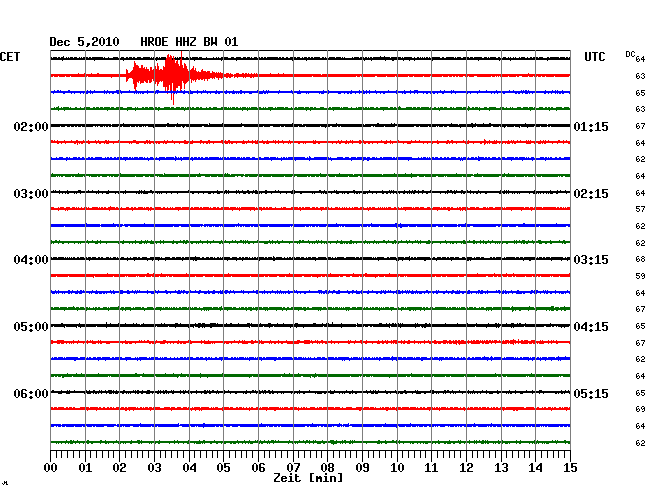Image resolution: width=650 pixels, height=494 pixels.
Task: Click the x-axis minute label "02"
Action: point(119,468)
